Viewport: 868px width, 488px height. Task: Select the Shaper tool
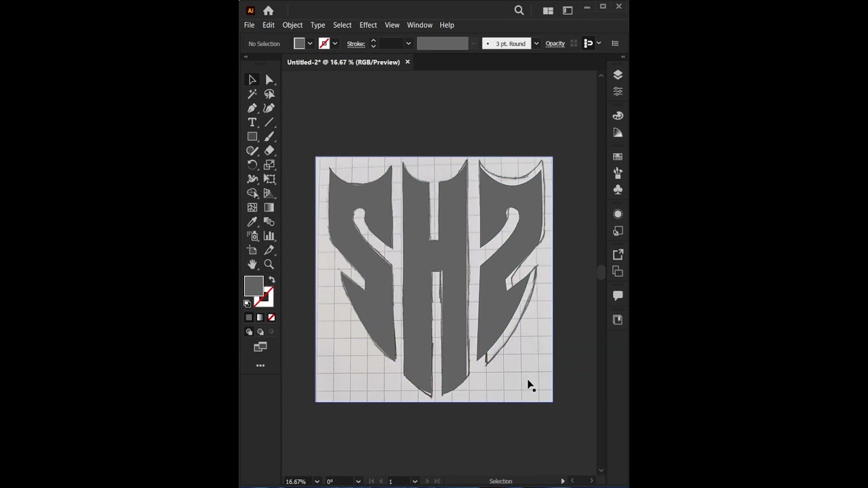pyautogui.click(x=252, y=151)
